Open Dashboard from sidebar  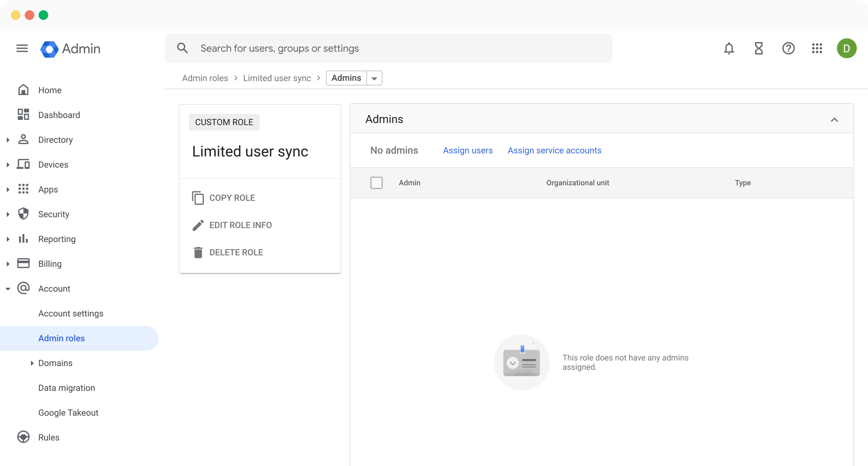[59, 115]
